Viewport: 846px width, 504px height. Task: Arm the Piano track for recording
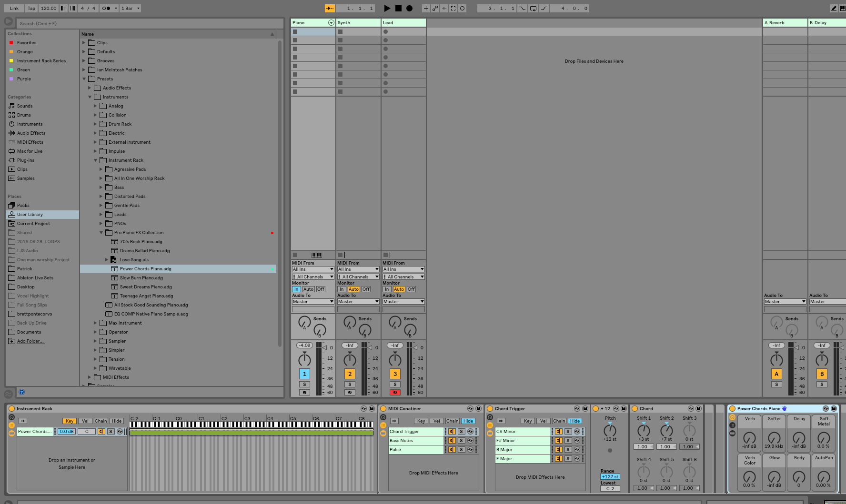tap(304, 393)
